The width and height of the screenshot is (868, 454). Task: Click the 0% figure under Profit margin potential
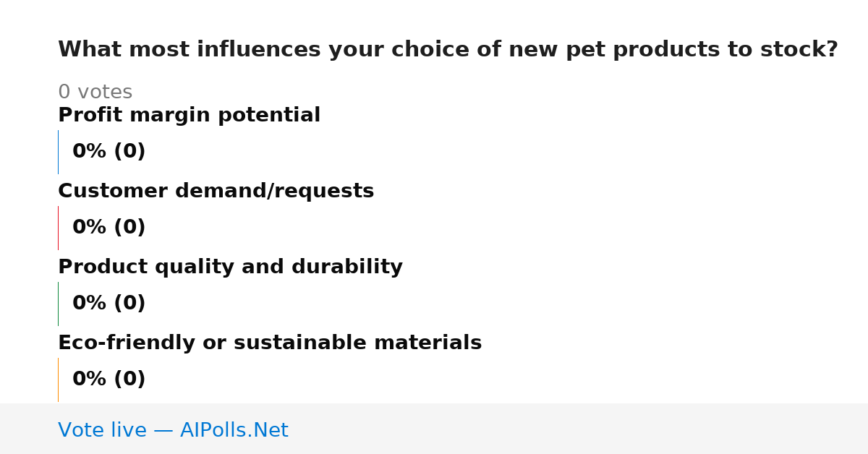pos(90,152)
